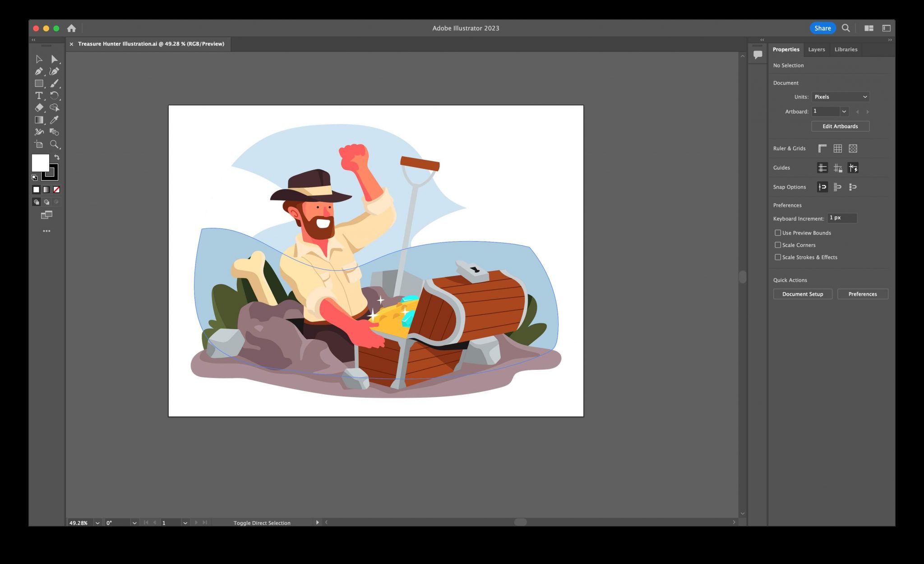Switch to the Layers tab
This screenshot has height=564, width=924.
tap(816, 49)
